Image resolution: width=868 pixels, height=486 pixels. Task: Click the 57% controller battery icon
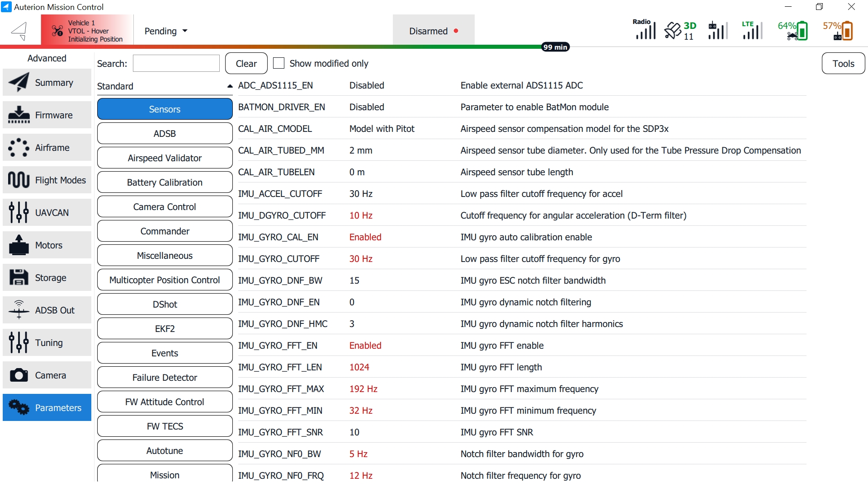click(x=838, y=31)
